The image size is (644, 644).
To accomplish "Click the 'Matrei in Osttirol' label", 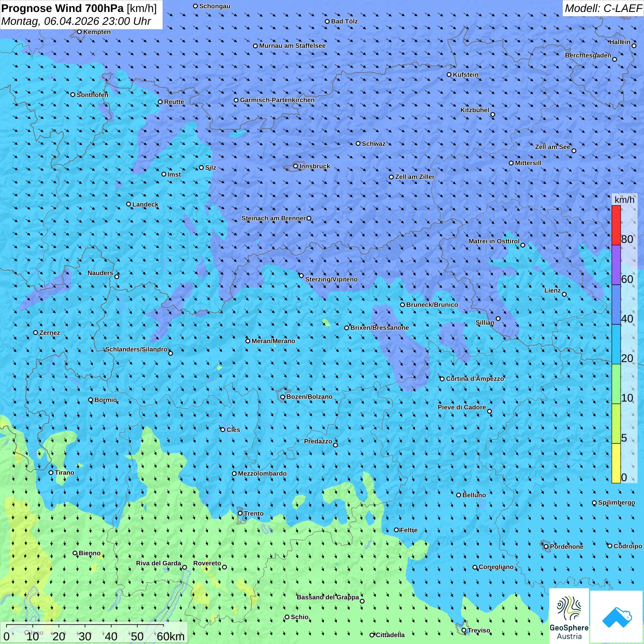I will click(494, 241).
